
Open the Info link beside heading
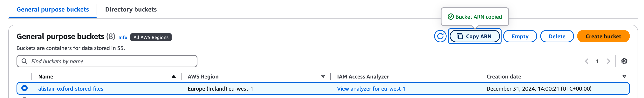coord(122,37)
